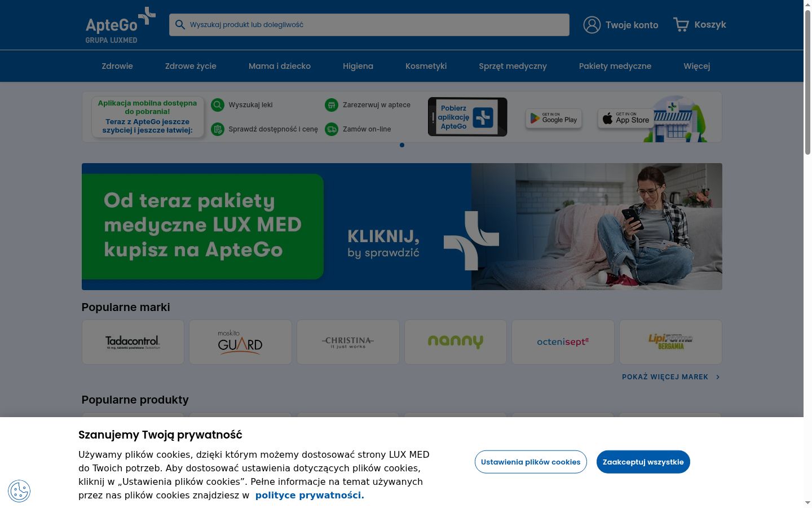Click the Google Play store badge
This screenshot has width=812, height=508.
tap(554, 118)
